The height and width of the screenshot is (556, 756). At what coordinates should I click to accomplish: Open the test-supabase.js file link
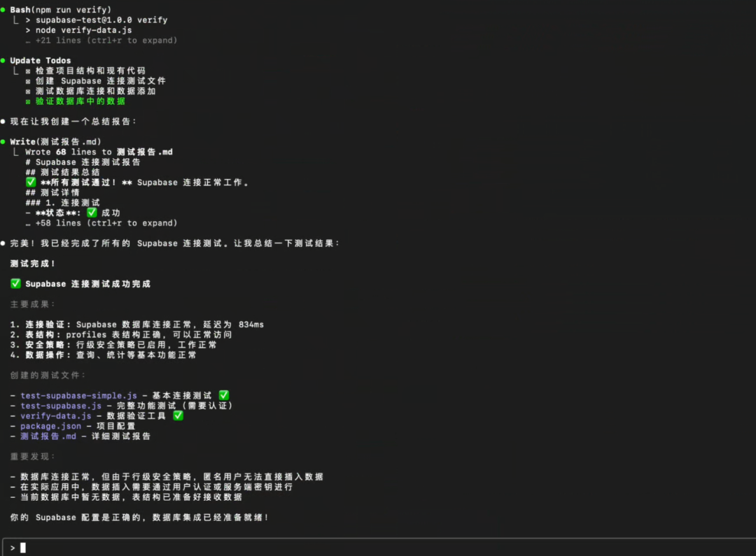click(61, 406)
